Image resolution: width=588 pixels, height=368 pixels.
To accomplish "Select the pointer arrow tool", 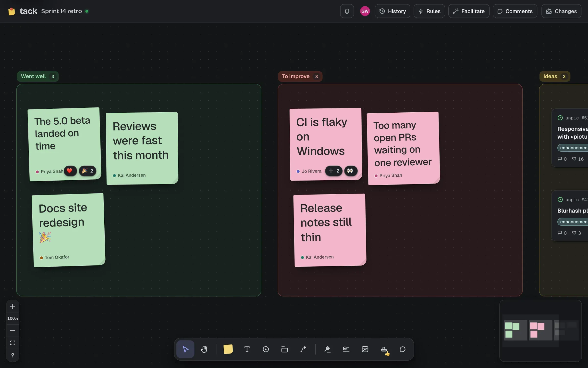I will [x=185, y=349].
